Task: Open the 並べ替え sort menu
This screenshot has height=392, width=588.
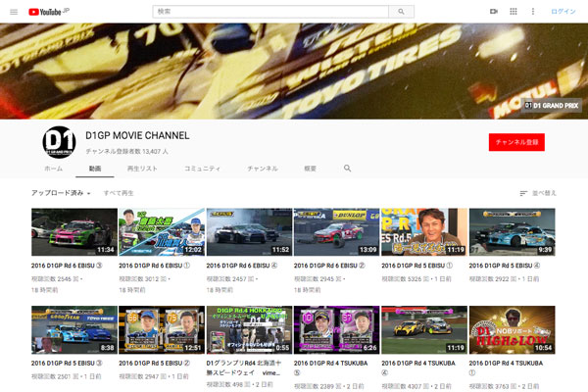Action: point(537,193)
